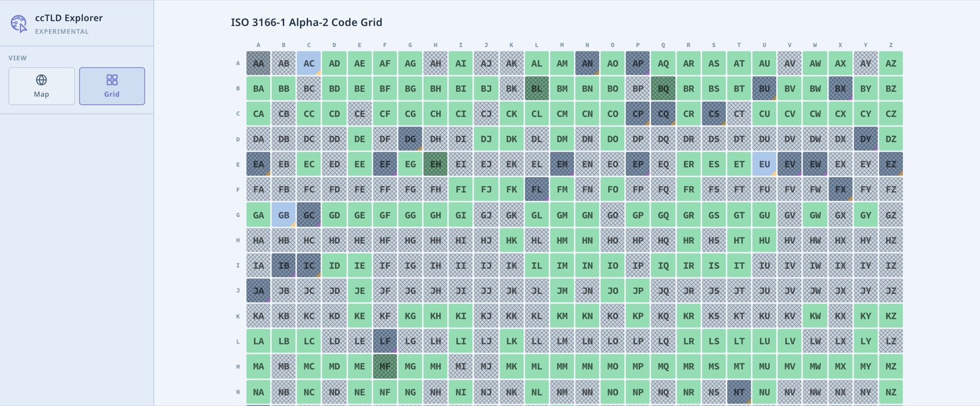Click the EZ grid cell

[891, 164]
